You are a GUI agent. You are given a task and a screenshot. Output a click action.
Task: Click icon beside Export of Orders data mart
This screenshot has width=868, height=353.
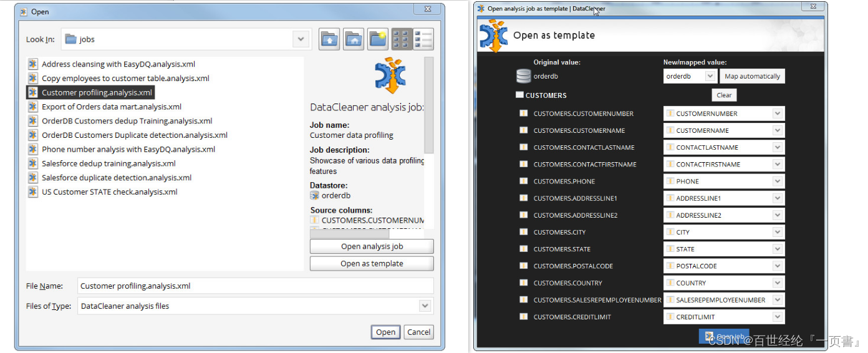pos(33,107)
